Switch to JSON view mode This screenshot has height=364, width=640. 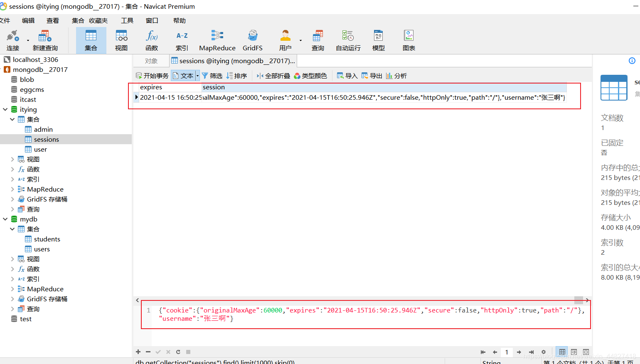(586, 352)
